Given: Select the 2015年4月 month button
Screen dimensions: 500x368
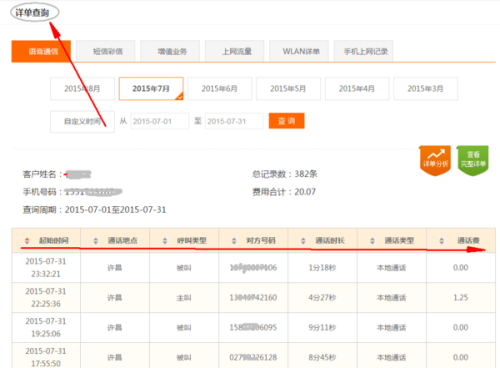Looking at the screenshot, I should (357, 89).
